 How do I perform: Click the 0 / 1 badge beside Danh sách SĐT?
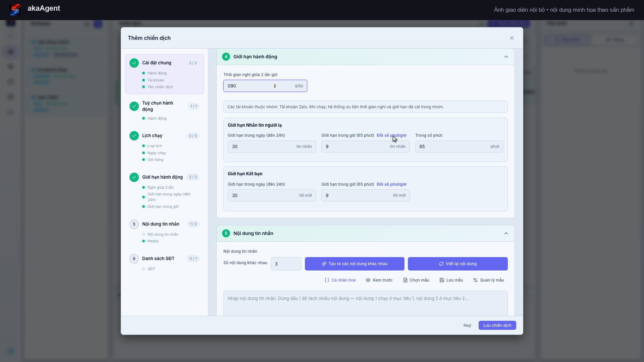pyautogui.click(x=193, y=258)
